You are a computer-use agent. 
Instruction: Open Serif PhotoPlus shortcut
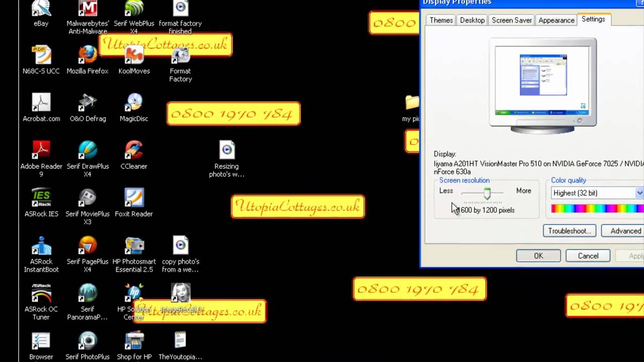click(x=88, y=346)
